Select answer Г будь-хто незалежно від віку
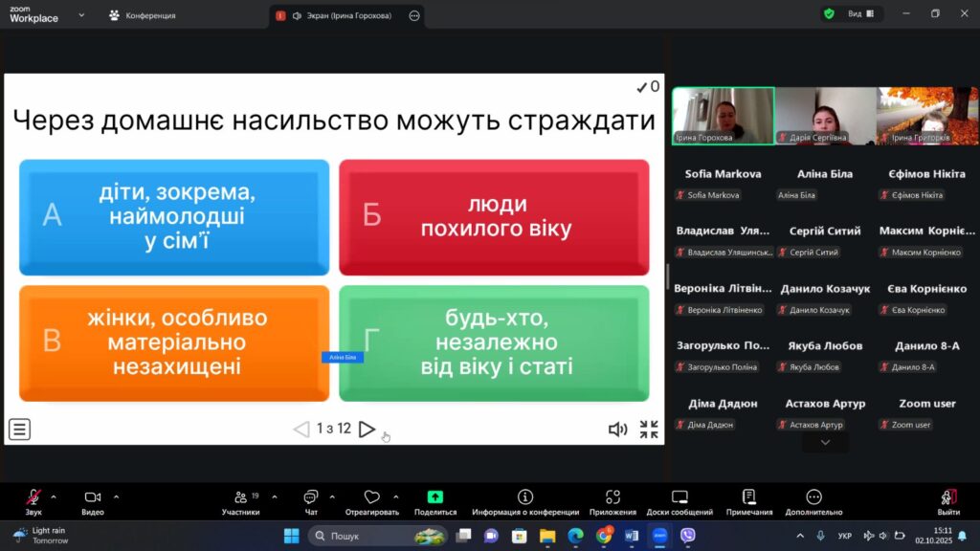This screenshot has width=980, height=551. click(x=494, y=342)
